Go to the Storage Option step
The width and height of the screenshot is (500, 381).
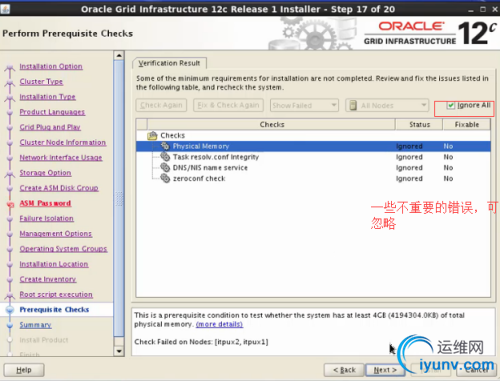click(45, 173)
